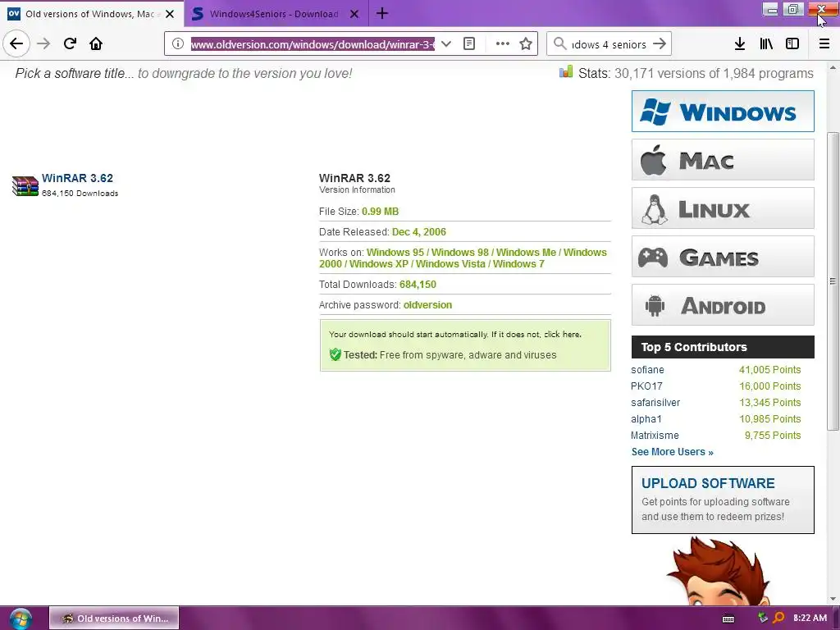840x630 pixels.
Task: Click Windows 95 / Windows 98 compatibility text
Action: coord(427,253)
